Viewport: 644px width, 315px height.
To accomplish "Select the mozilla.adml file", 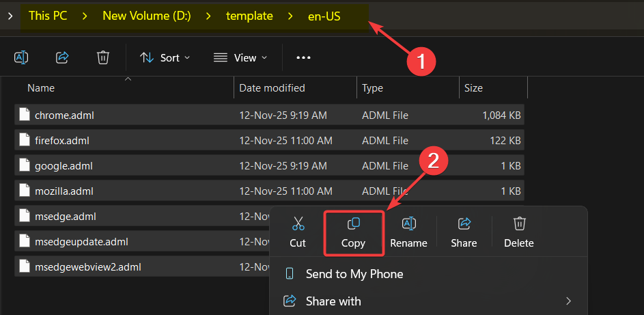I will pos(270,191).
